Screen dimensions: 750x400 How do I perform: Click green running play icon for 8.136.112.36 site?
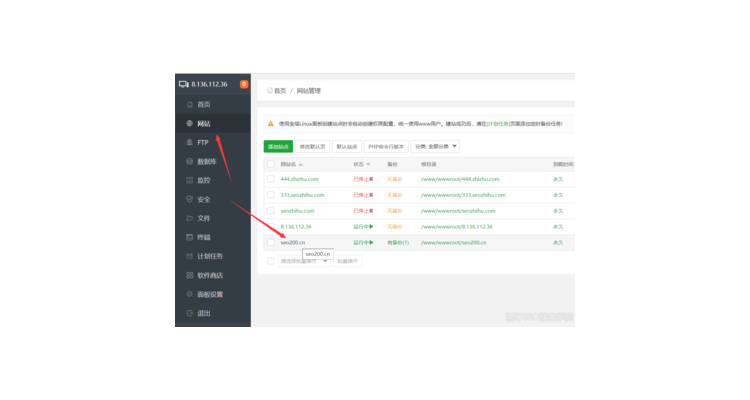371,226
